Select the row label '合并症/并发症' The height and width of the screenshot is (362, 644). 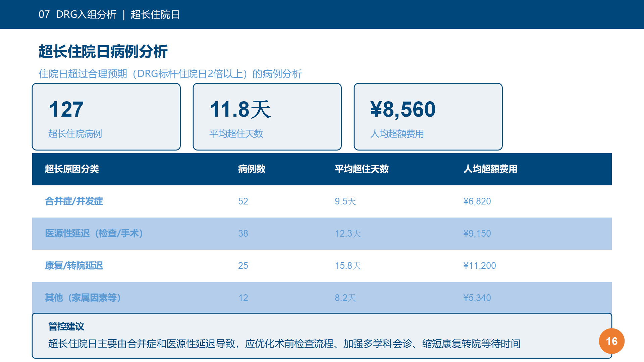point(74,201)
